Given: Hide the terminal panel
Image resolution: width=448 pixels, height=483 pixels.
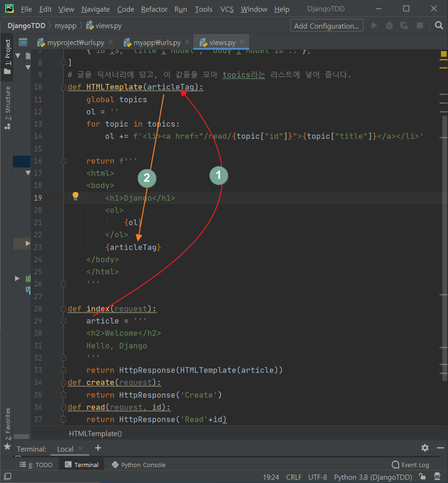Looking at the screenshot, I should tap(440, 448).
